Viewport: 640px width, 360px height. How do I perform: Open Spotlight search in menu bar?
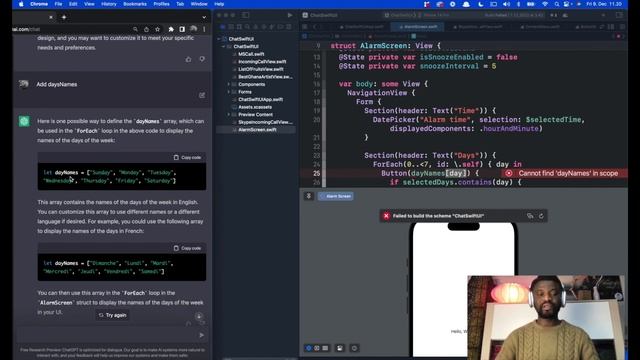click(556, 4)
